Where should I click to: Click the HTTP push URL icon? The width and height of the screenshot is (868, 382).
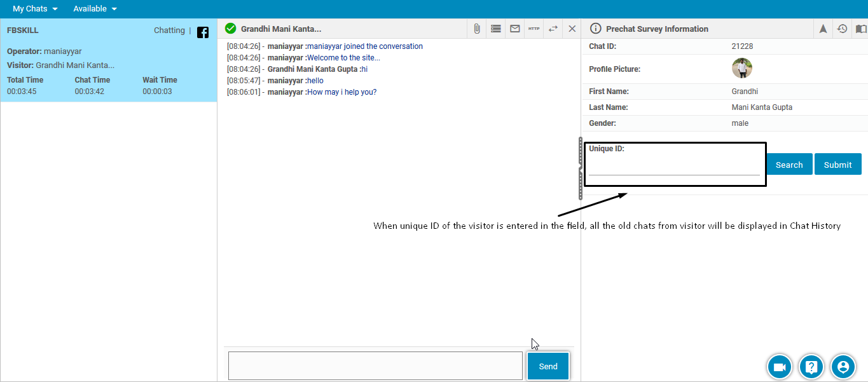pos(534,29)
